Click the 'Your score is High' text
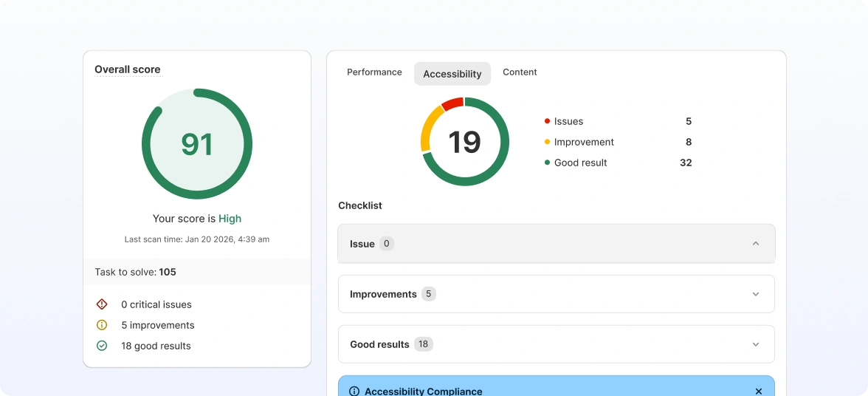 tap(197, 219)
